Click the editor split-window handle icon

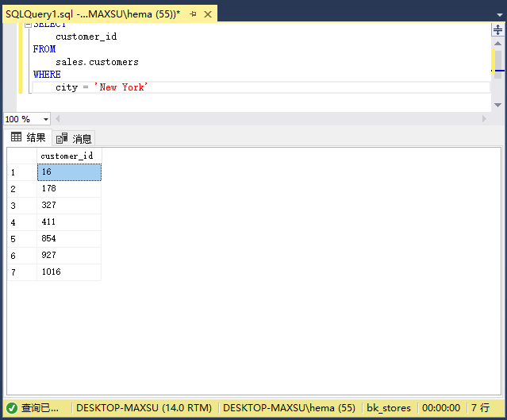tap(497, 29)
